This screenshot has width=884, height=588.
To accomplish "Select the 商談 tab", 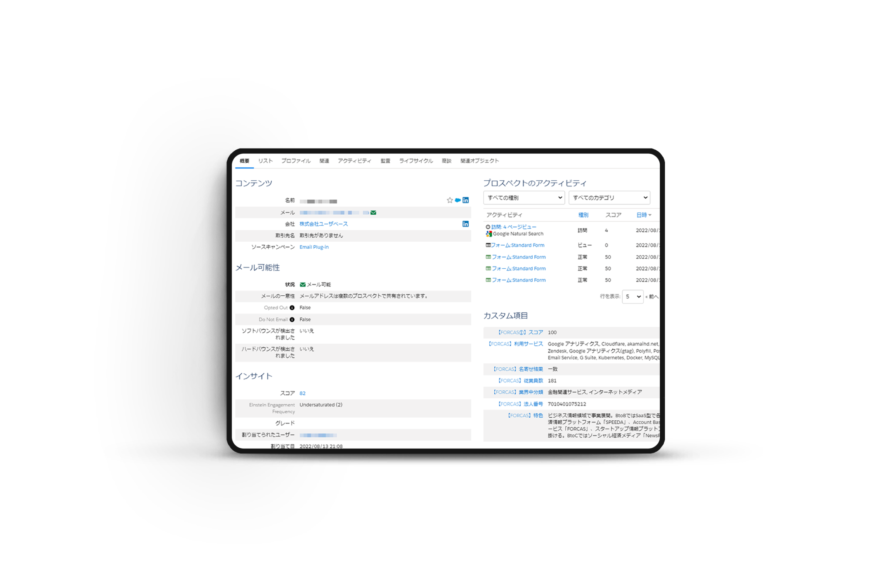I will 447,161.
